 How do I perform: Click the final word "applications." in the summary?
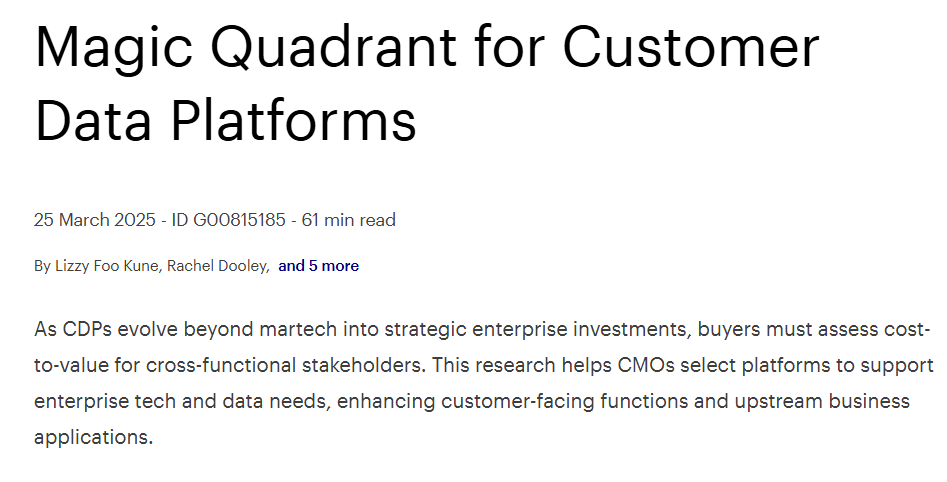pyautogui.click(x=93, y=438)
